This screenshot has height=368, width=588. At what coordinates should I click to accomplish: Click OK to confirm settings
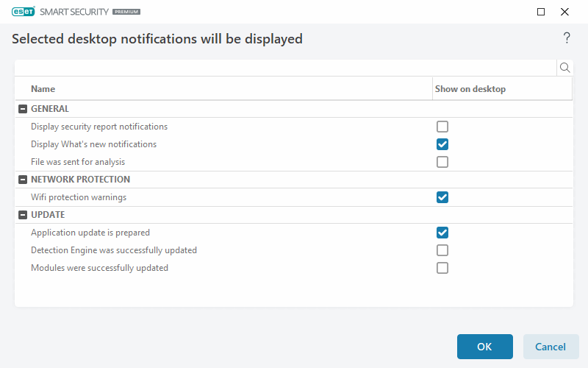click(484, 347)
